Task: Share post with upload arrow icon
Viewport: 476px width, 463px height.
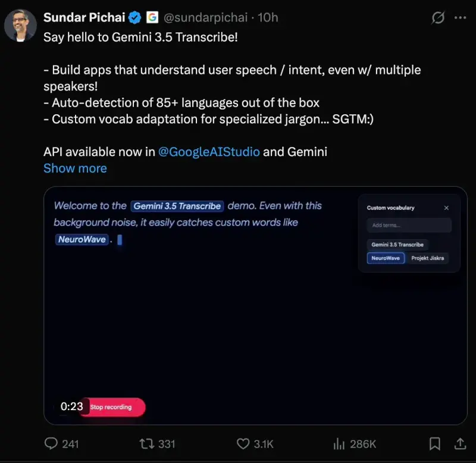Action: point(460,443)
